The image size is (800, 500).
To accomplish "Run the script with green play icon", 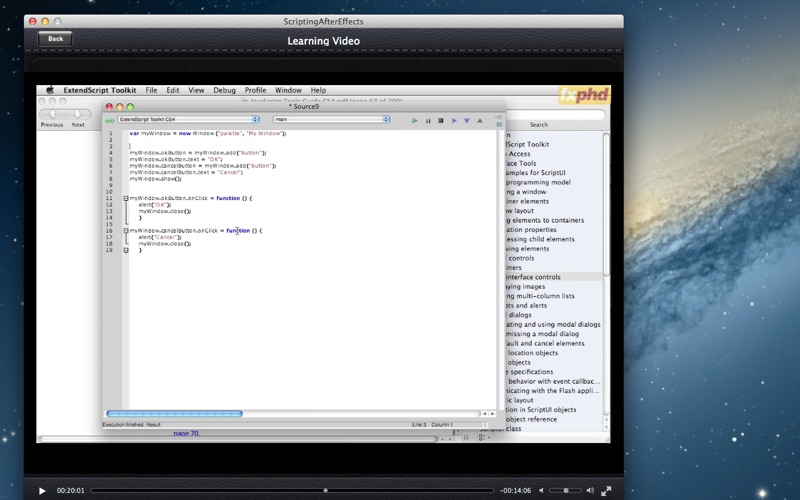I will [415, 120].
